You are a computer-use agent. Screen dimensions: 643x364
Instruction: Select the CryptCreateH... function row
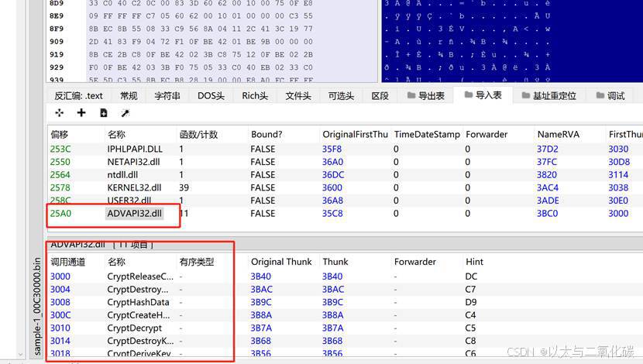pyautogui.click(x=138, y=314)
